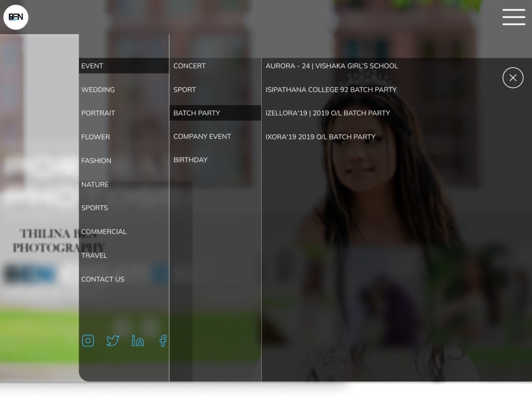Select the BATCH PARTY submenu
The width and height of the screenshot is (532, 399).
[215, 113]
